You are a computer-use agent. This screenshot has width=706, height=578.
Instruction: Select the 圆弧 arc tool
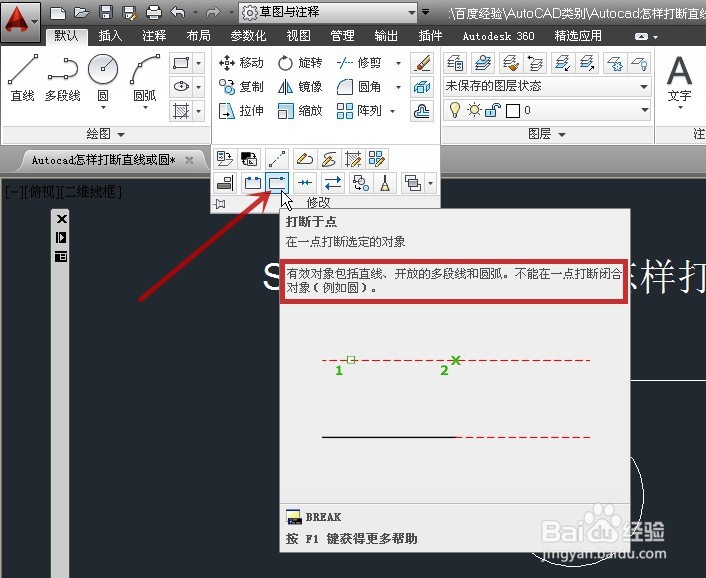click(x=145, y=78)
